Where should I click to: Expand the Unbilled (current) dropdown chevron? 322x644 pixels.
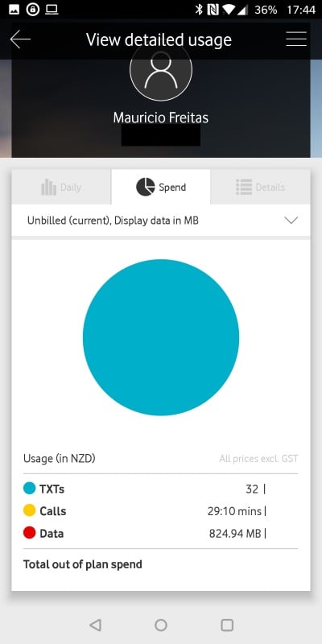[x=291, y=221]
